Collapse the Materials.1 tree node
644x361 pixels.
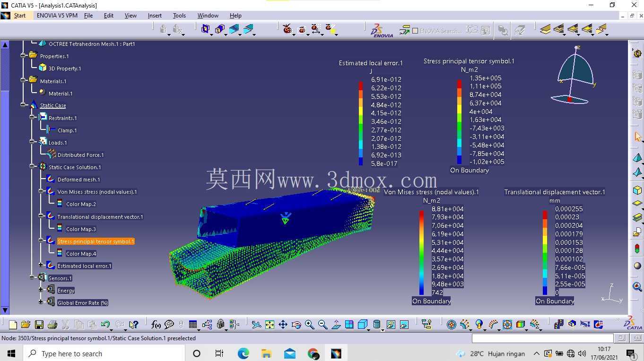pyautogui.click(x=23, y=80)
